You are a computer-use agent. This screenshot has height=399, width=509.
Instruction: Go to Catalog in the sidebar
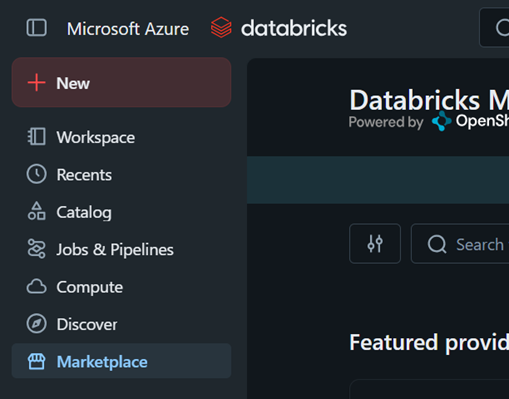121,212
